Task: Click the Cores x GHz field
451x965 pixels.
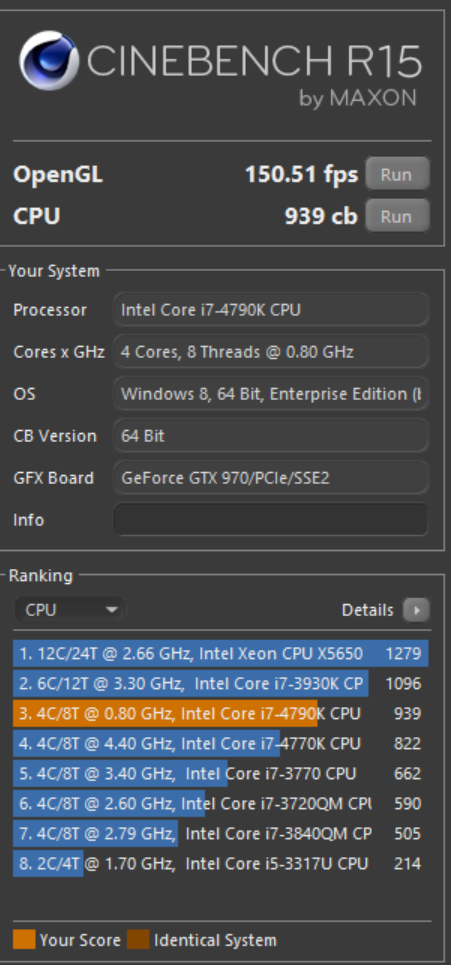Action: coord(271,351)
